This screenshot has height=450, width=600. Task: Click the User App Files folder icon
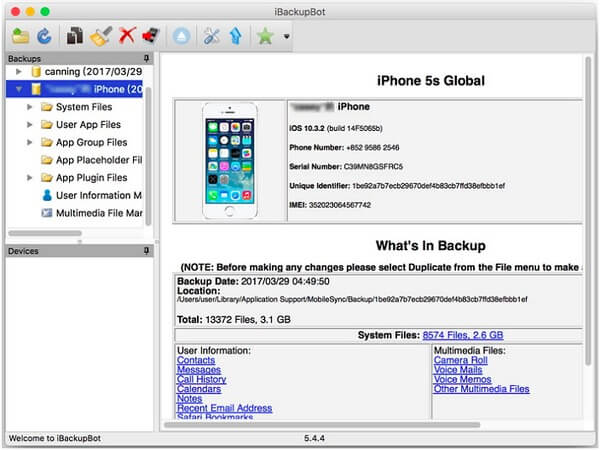(47, 124)
